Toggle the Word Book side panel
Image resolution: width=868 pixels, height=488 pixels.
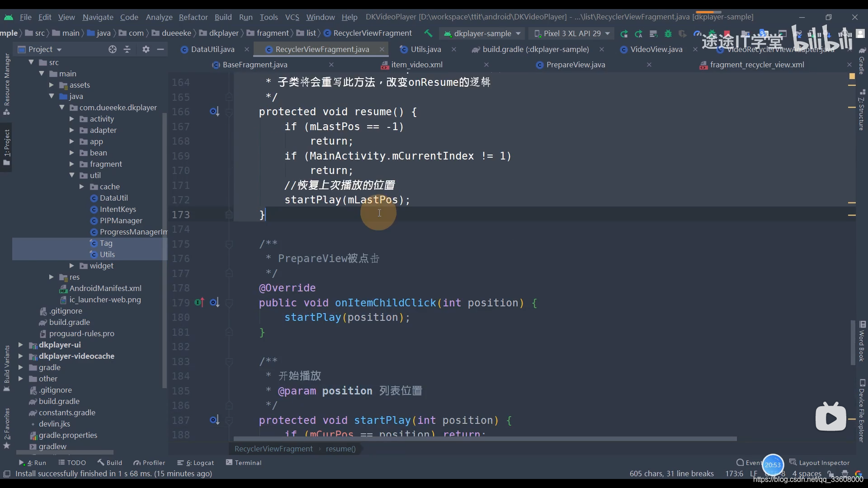pos(862,341)
